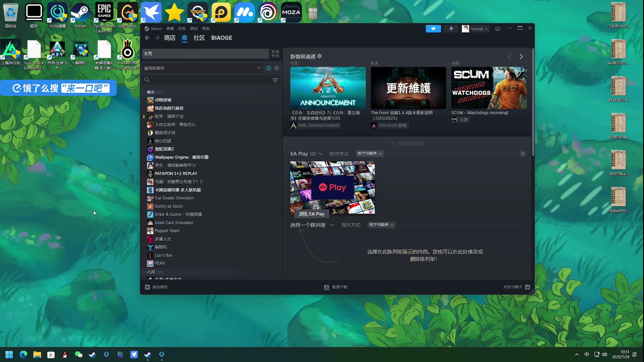644x362 pixels.
Task: Toggle the library grid view icon
Action: tap(275, 54)
